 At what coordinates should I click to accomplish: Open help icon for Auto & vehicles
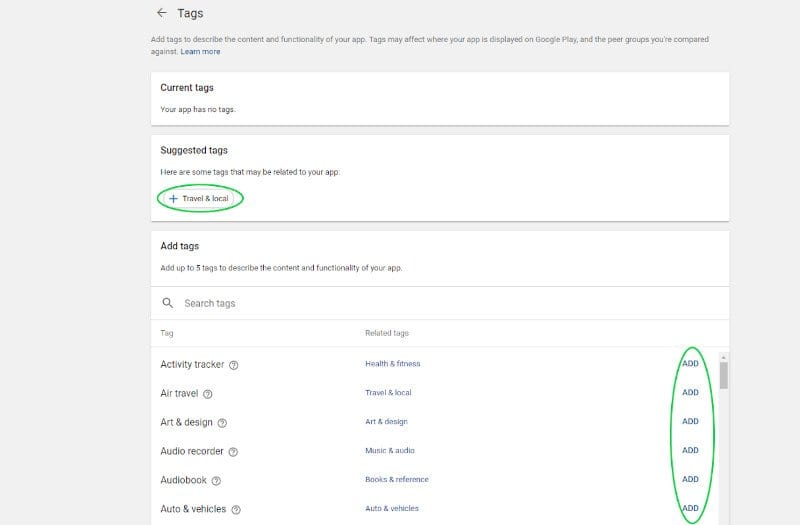[236, 510]
